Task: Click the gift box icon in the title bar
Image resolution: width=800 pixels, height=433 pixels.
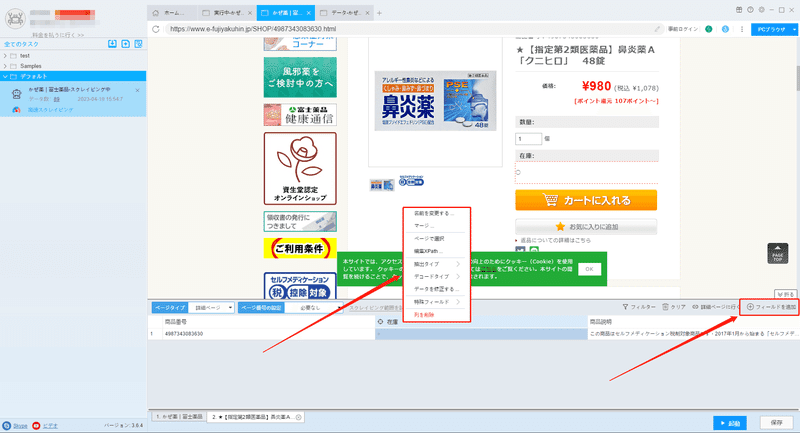Action: (x=739, y=10)
